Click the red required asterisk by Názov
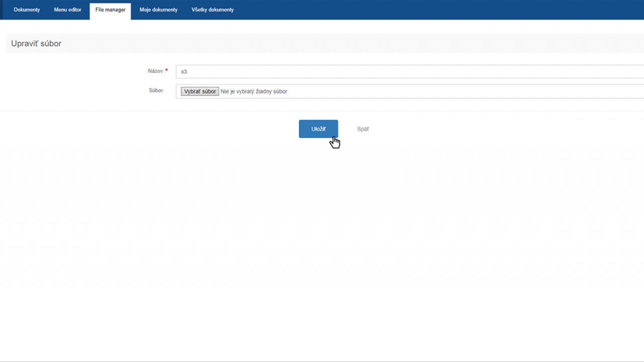 (x=167, y=71)
